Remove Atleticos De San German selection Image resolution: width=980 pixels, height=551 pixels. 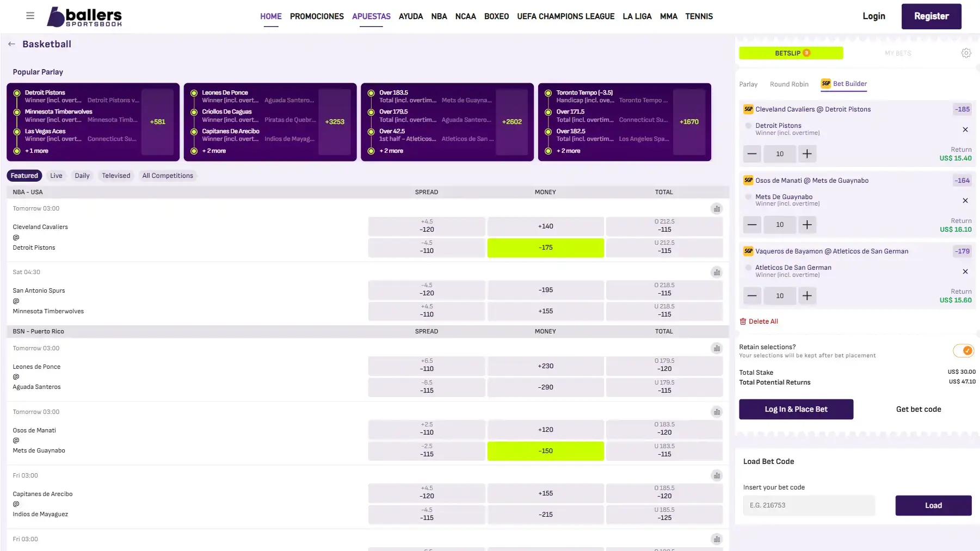pos(965,271)
